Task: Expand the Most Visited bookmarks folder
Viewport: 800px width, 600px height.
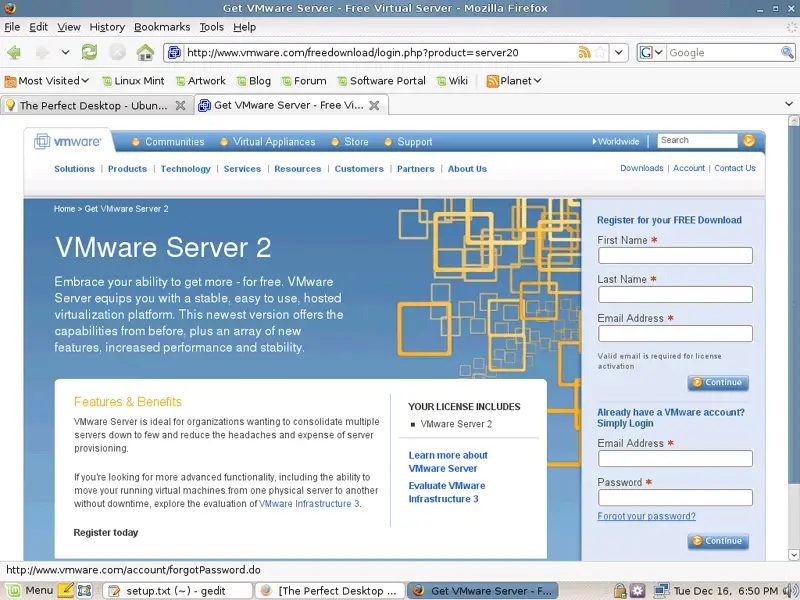Action: click(x=47, y=81)
